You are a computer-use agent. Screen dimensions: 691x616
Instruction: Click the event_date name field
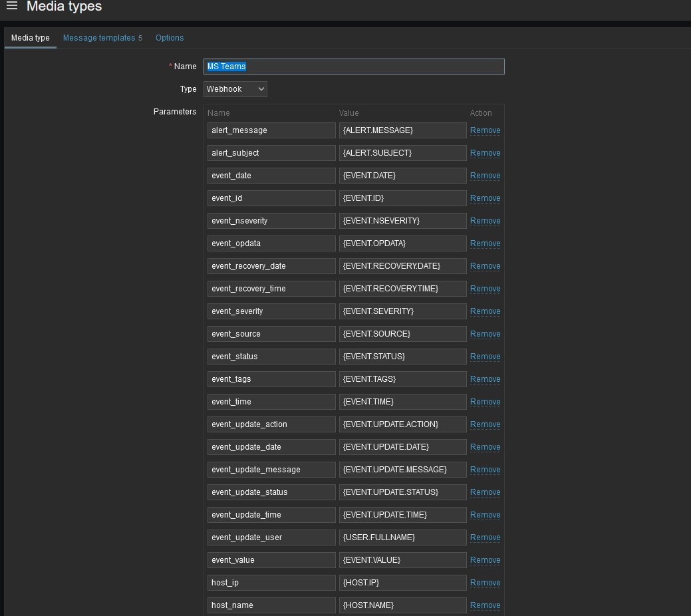click(x=271, y=176)
